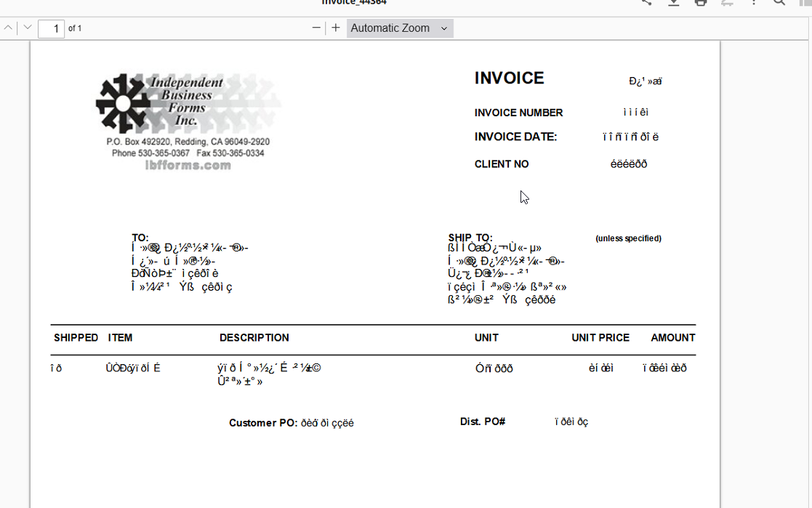Print the invoice document

click(700, 3)
